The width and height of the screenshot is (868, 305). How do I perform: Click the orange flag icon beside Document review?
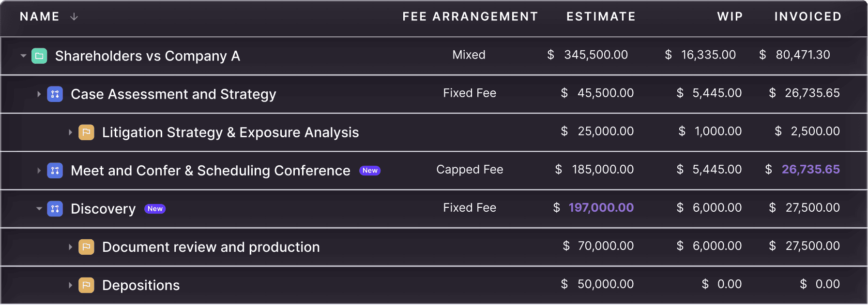pos(86,247)
